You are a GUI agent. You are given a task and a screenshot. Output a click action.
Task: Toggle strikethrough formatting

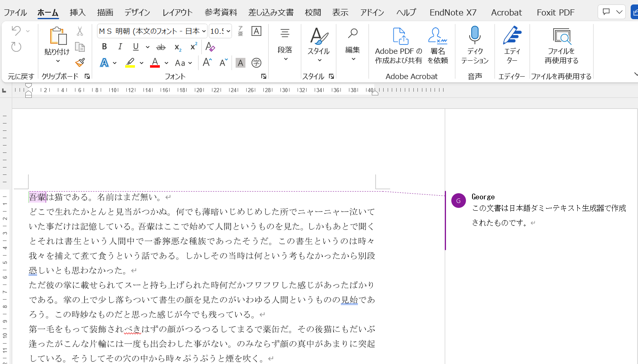tap(161, 47)
